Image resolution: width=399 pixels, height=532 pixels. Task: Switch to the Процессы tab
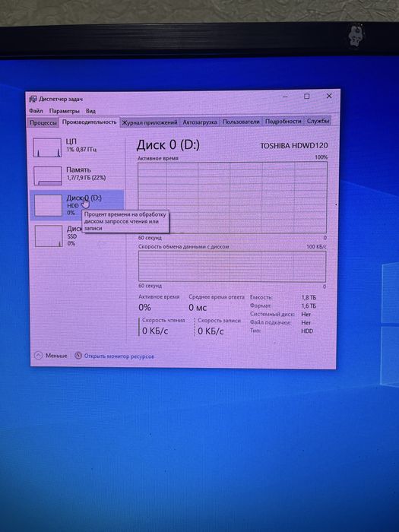[x=43, y=123]
